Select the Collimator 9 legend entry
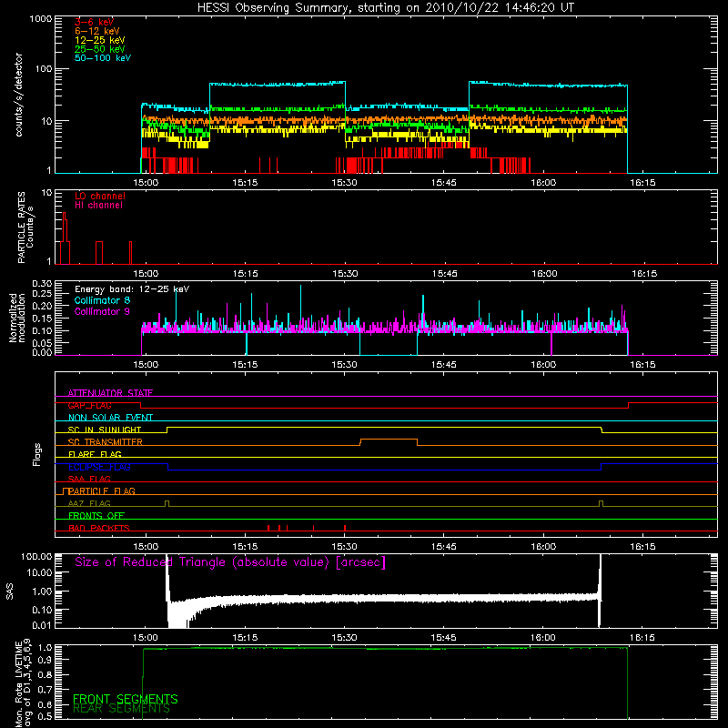 coord(102,311)
